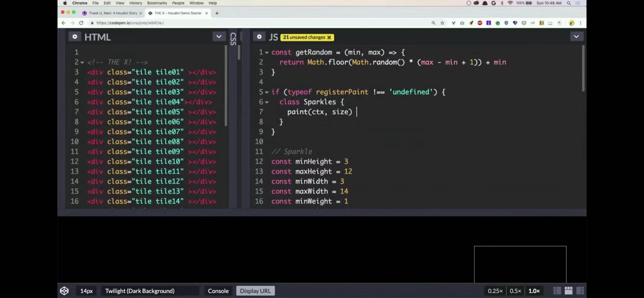The width and height of the screenshot is (644, 298).
Task: Open the People menu
Action: [x=178, y=3]
